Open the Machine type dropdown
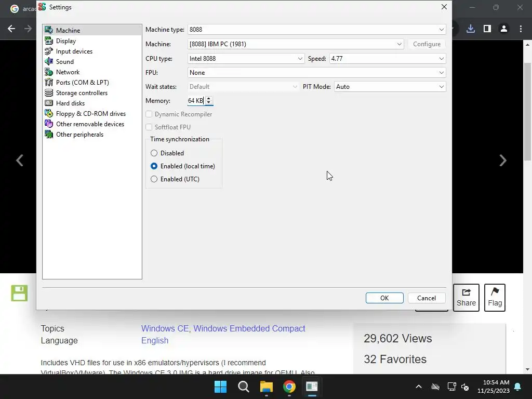The image size is (532, 399). click(x=316, y=30)
